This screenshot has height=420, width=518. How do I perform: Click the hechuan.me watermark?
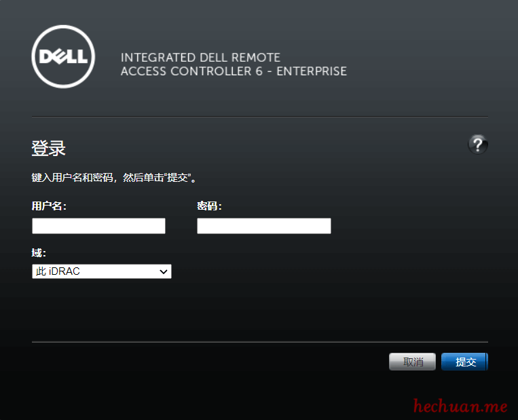(460, 406)
